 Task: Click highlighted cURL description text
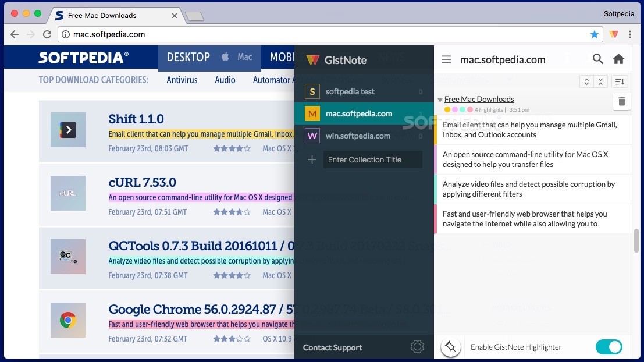coord(201,198)
